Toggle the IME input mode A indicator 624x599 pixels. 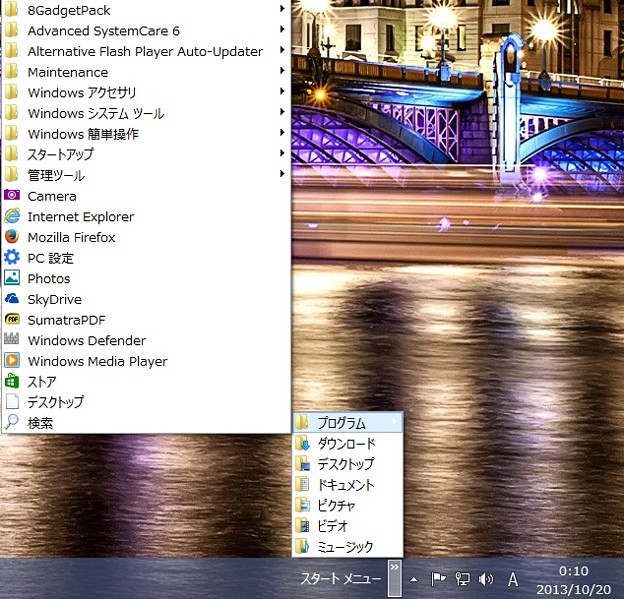(513, 579)
